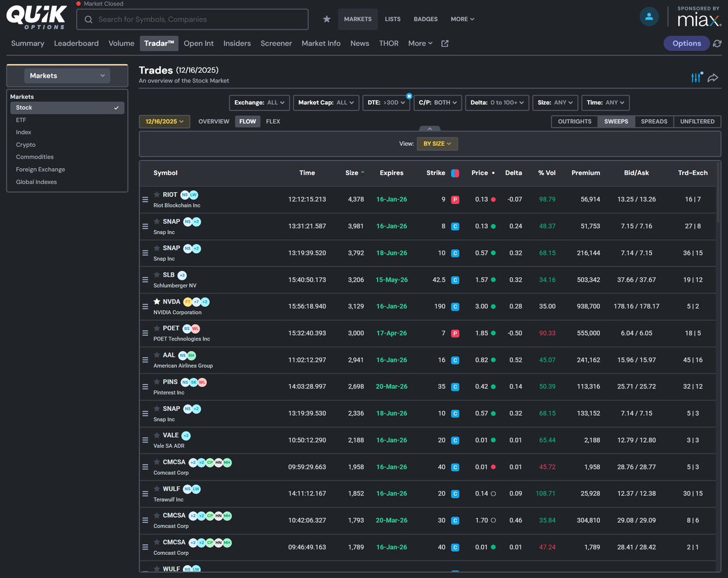Screen dimensions: 728x578
Task: Open the Exchange filter dropdown
Action: click(260, 103)
